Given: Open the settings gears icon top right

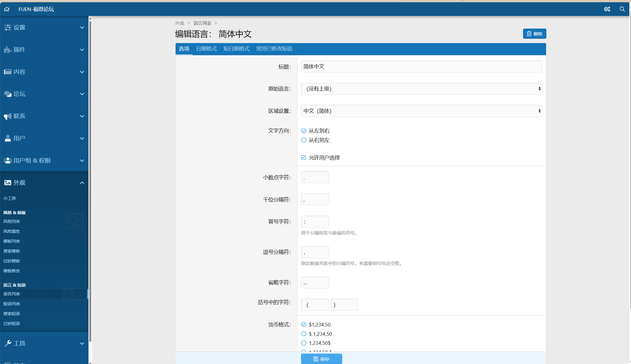Looking at the screenshot, I should pyautogui.click(x=607, y=9).
